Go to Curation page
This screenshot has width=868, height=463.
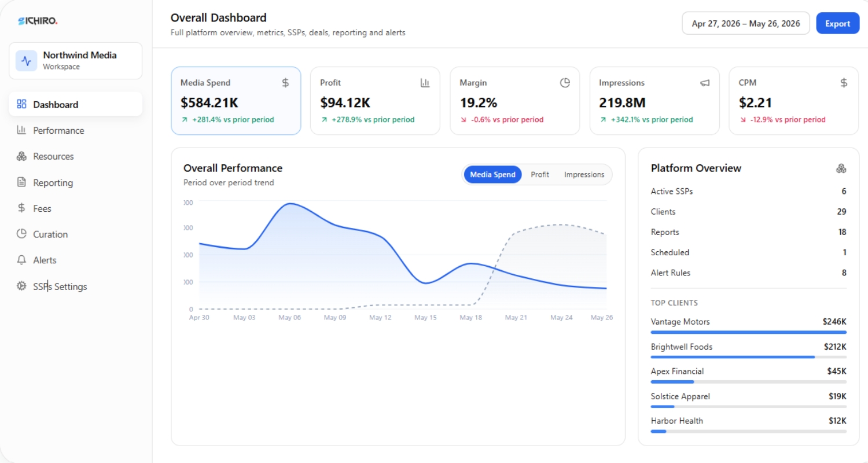pyautogui.click(x=75, y=234)
